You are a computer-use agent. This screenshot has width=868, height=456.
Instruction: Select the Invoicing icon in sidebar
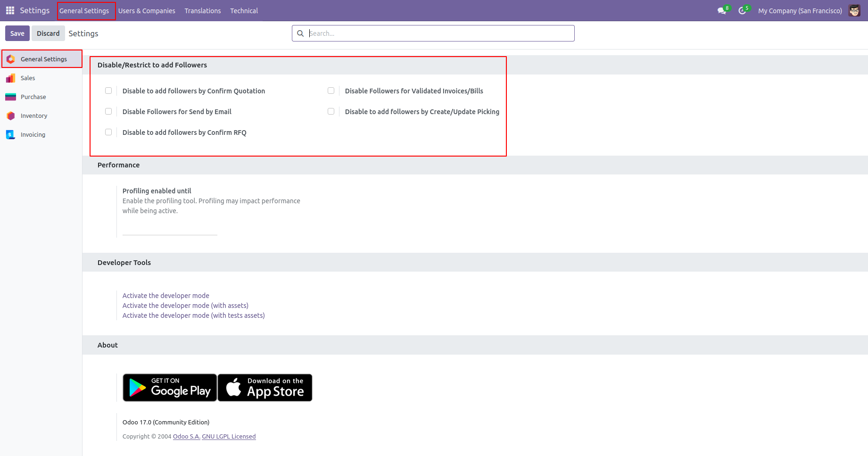click(x=10, y=135)
